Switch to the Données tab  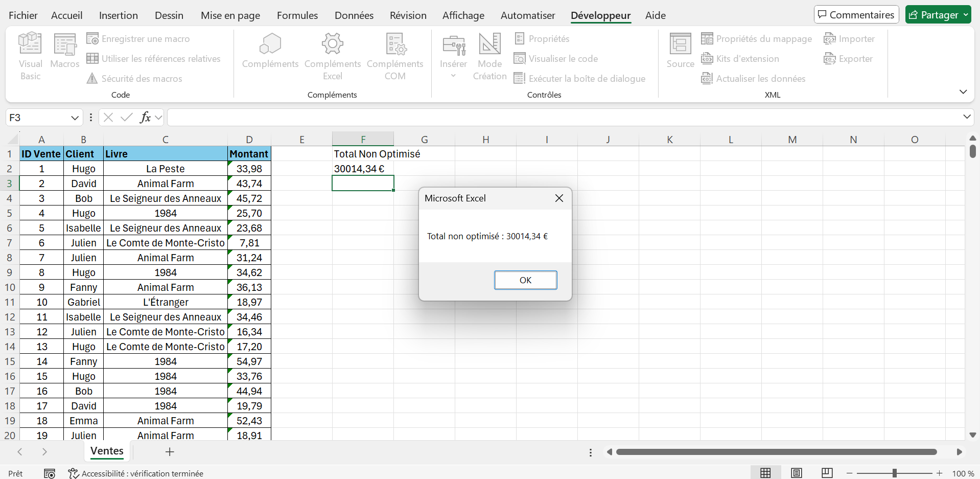tap(354, 15)
